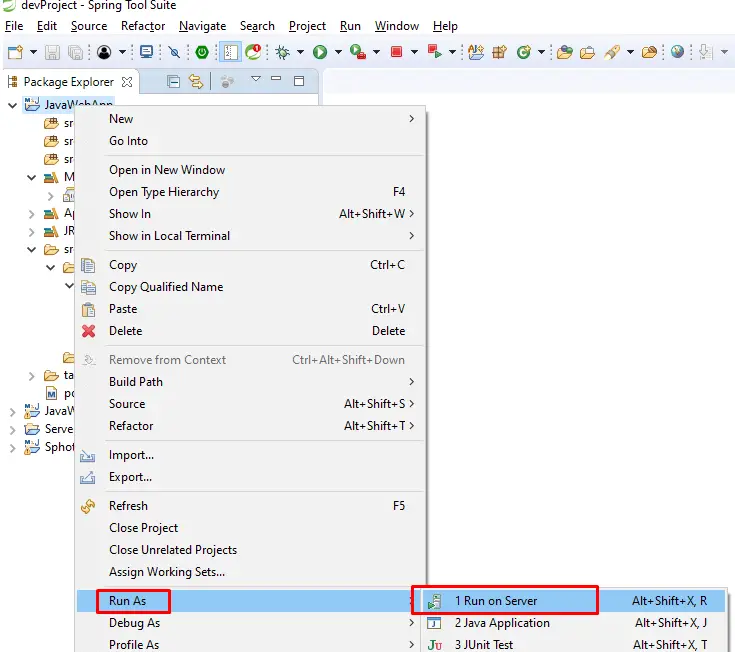The image size is (735, 652).
Task: Select Open Type Hierarchy
Action: (x=251, y=192)
